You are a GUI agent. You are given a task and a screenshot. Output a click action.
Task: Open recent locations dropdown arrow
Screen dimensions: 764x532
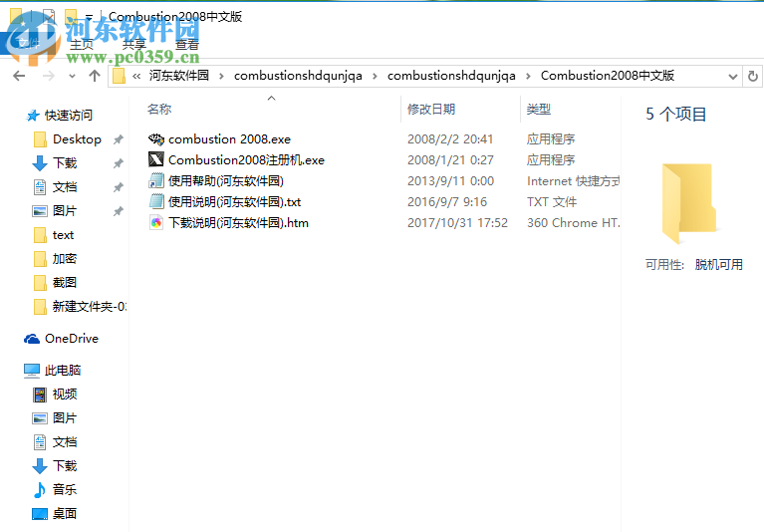pos(72,76)
